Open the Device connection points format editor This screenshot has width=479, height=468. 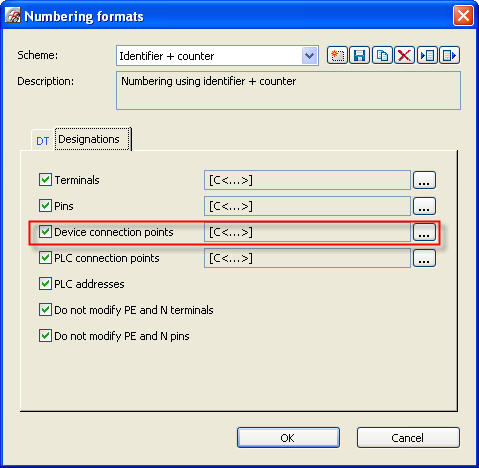[x=424, y=232]
